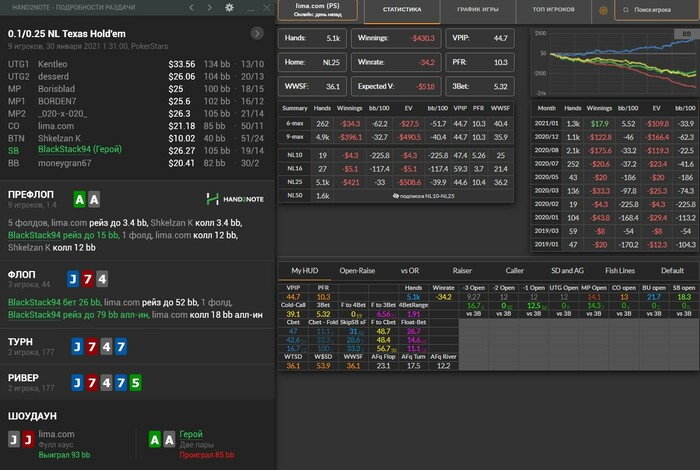
Task: Open BlackStack94 (Герой) in players list
Action: point(80,150)
